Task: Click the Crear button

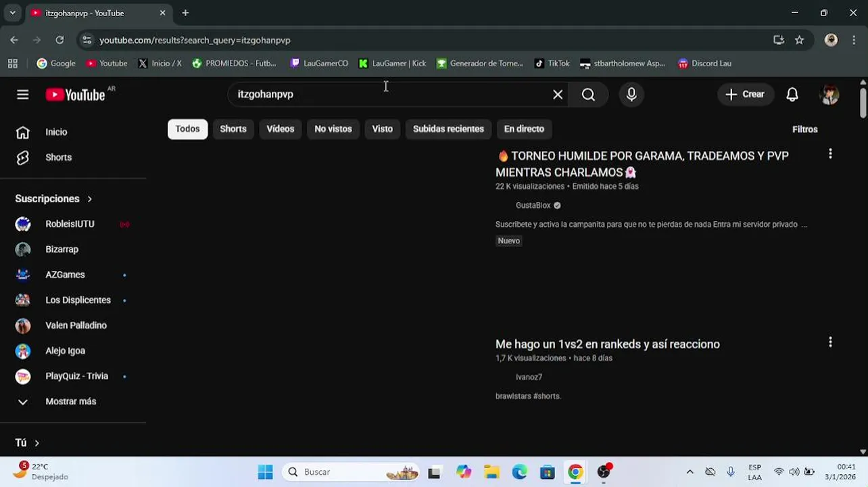Action: point(744,95)
